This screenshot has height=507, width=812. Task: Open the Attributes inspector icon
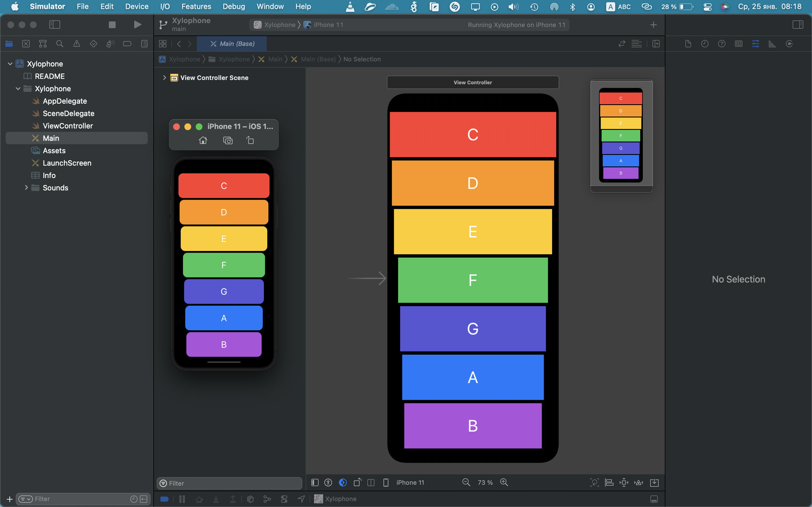point(755,44)
